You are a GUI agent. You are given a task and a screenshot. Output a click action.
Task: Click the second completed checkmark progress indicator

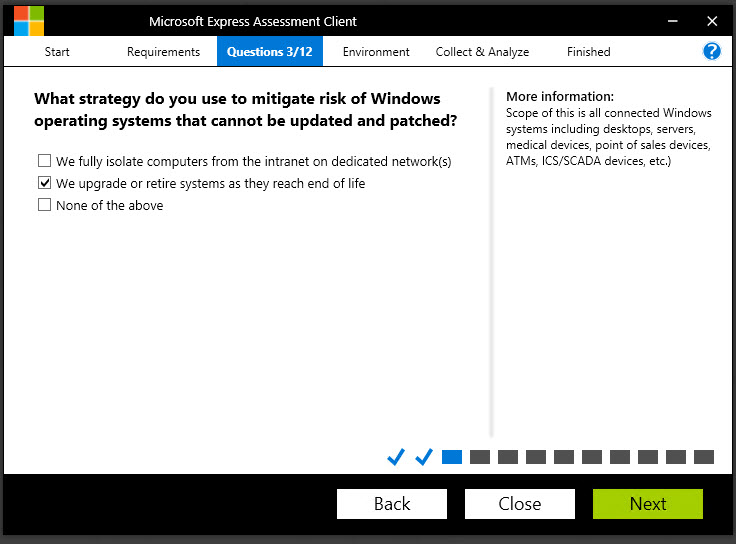click(x=424, y=457)
